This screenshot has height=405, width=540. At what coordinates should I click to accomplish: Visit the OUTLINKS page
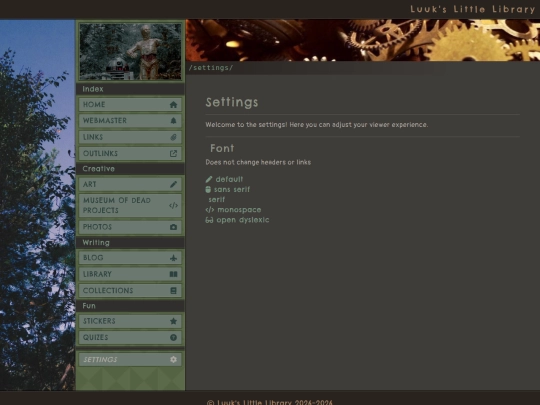[x=130, y=154]
